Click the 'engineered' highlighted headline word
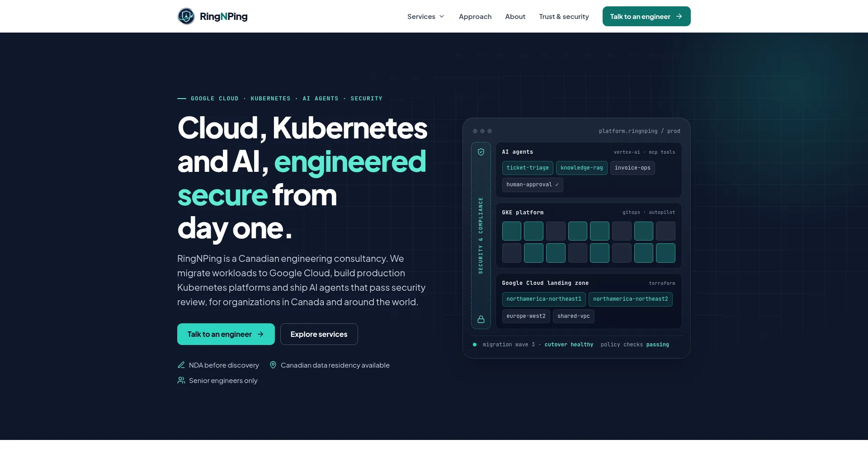This screenshot has width=868, height=449. click(x=350, y=161)
